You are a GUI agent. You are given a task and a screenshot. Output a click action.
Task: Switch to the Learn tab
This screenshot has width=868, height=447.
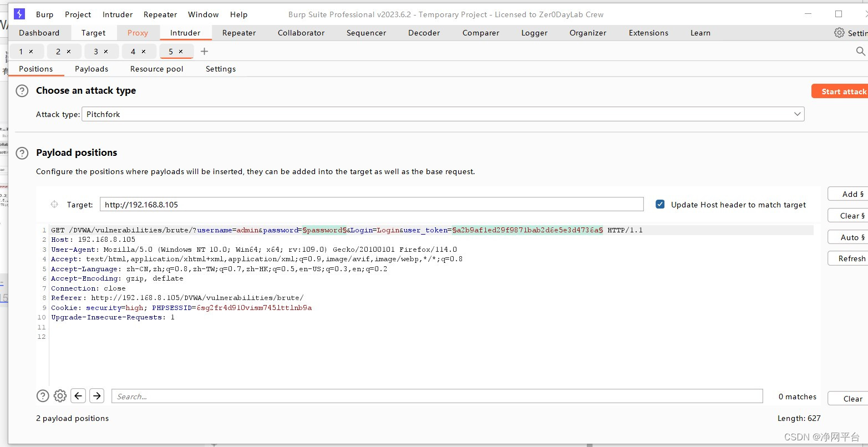point(700,33)
